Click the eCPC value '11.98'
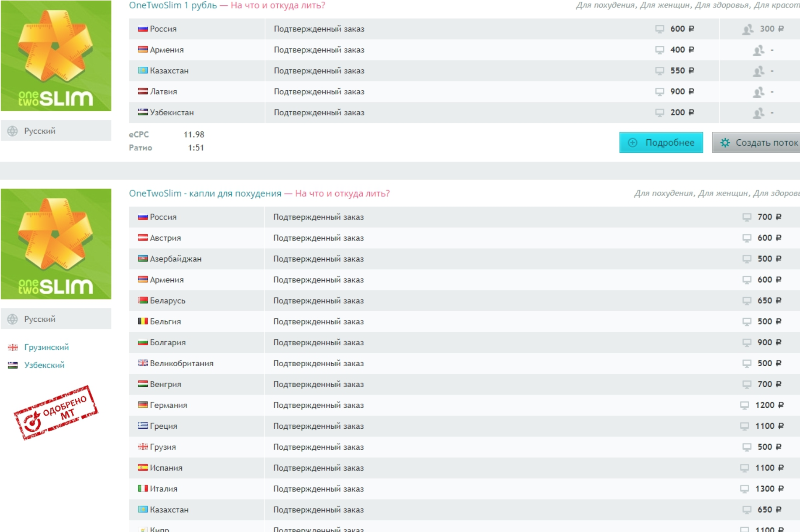Screen dimensions: 800x532 pos(194,135)
